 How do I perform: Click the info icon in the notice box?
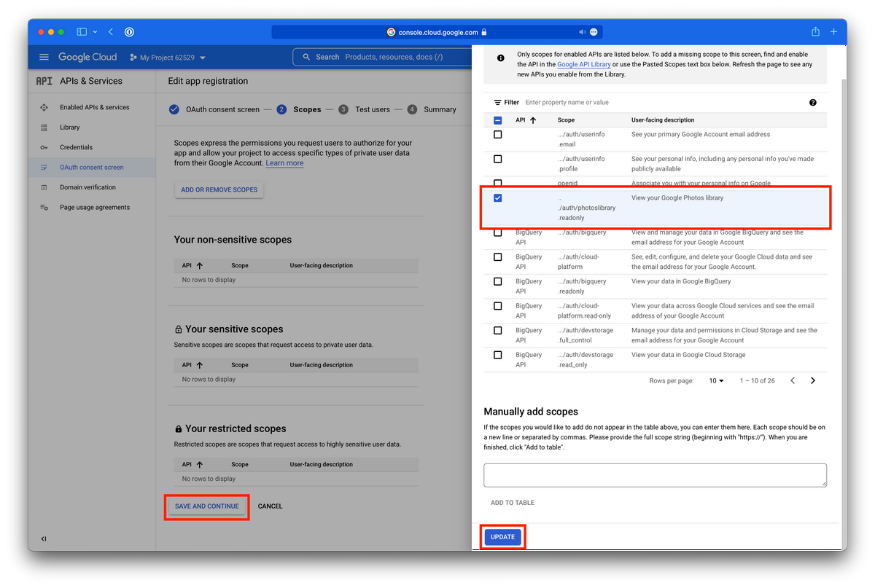click(501, 58)
